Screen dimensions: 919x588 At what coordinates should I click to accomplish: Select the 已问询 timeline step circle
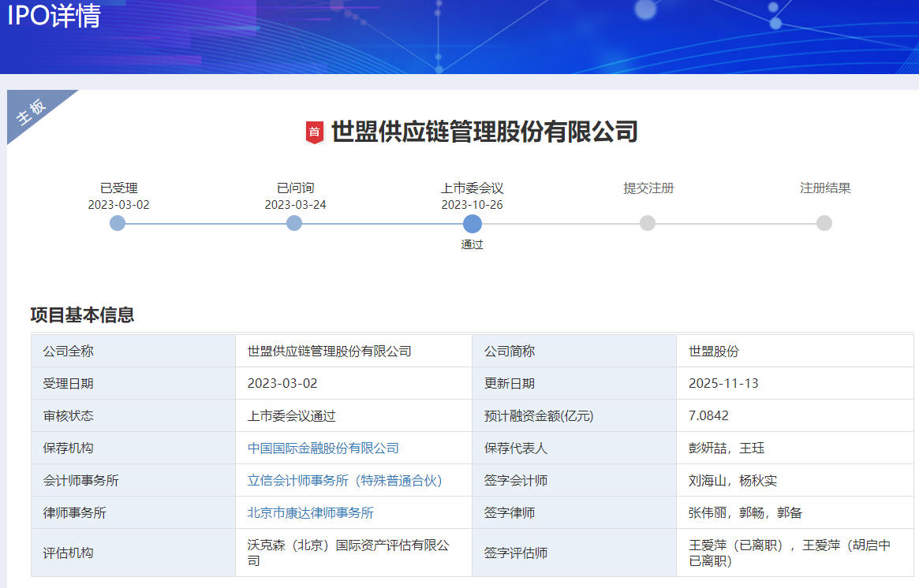294,223
